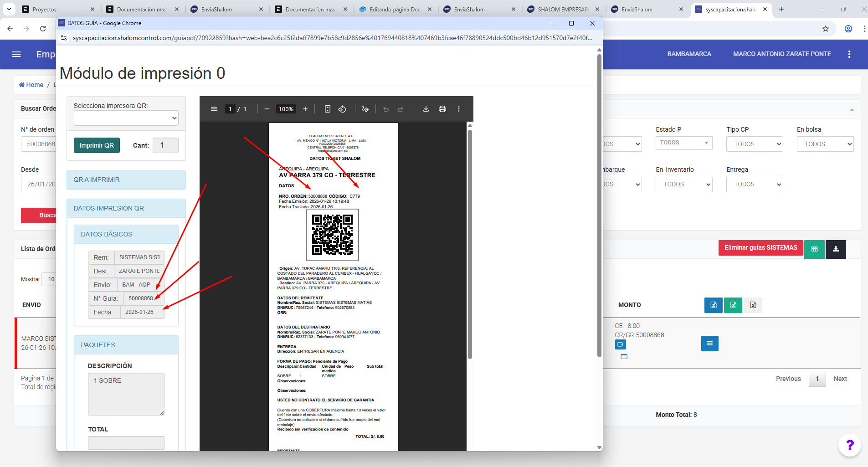868x467 pixels.
Task: Click the popup window vertical scrollbar
Action: [x=599, y=205]
